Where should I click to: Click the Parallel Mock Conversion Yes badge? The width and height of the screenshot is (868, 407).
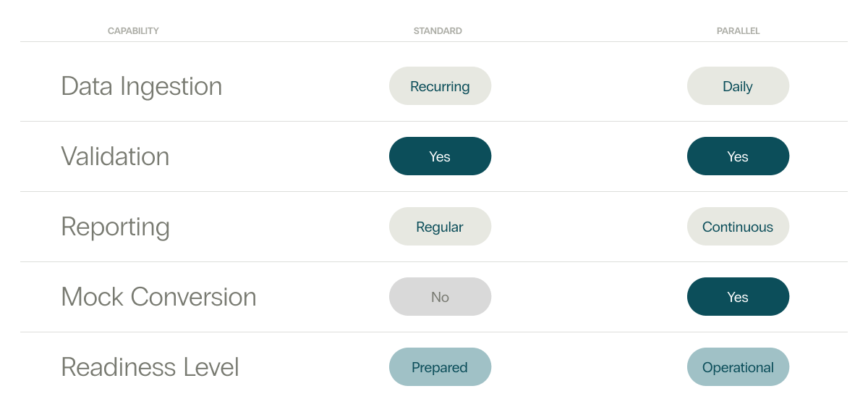738,297
